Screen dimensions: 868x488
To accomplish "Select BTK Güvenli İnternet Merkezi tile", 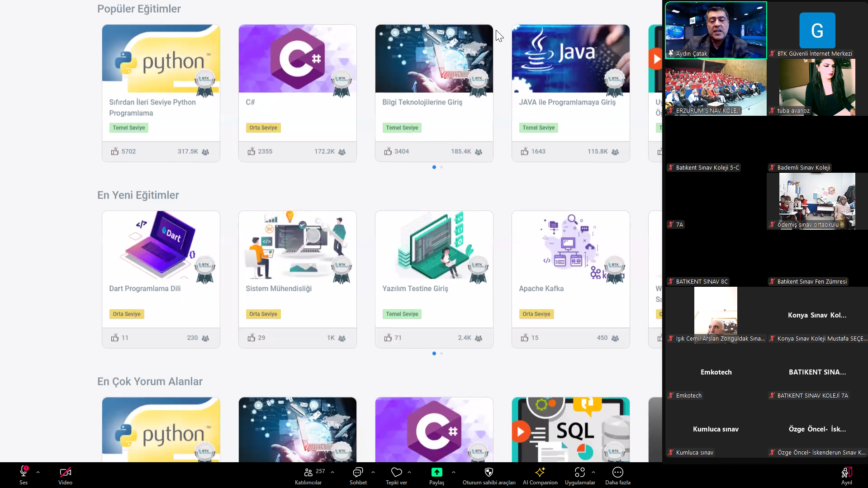I will [x=817, y=30].
